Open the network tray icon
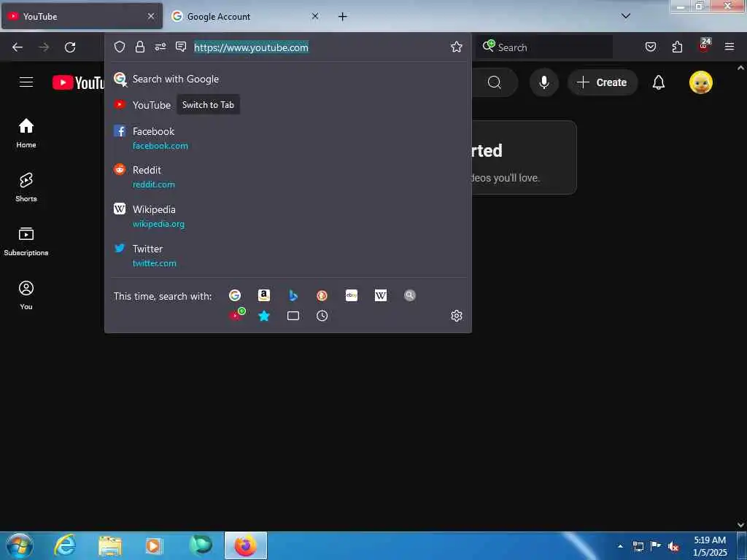Viewport: 747px width, 560px height. [638, 546]
